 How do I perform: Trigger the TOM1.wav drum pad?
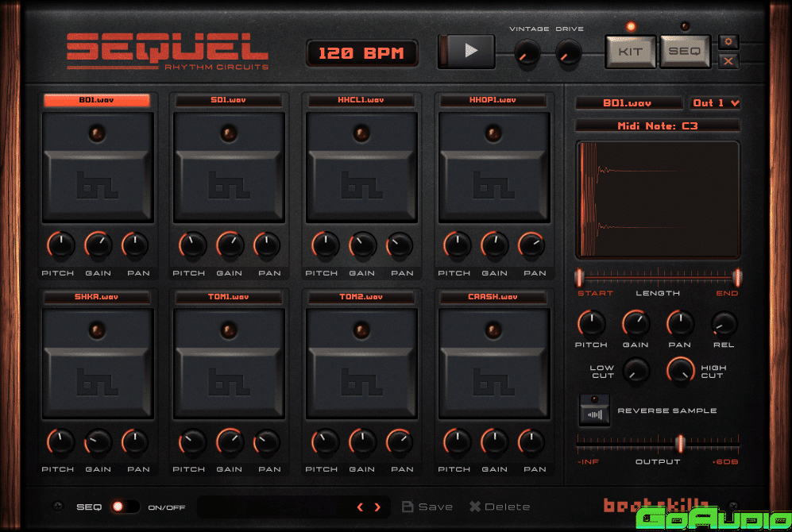[x=229, y=364]
